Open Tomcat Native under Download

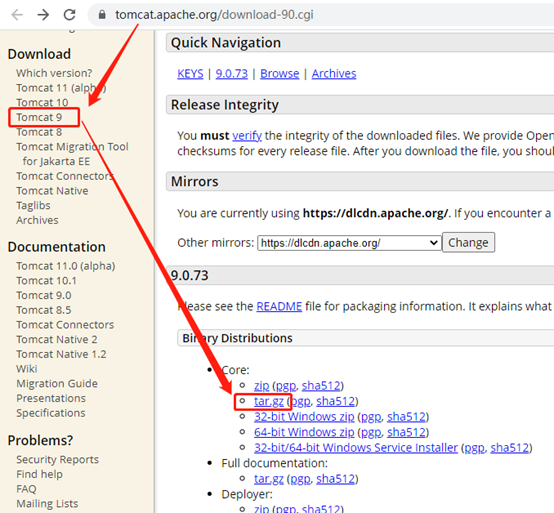pyautogui.click(x=52, y=191)
